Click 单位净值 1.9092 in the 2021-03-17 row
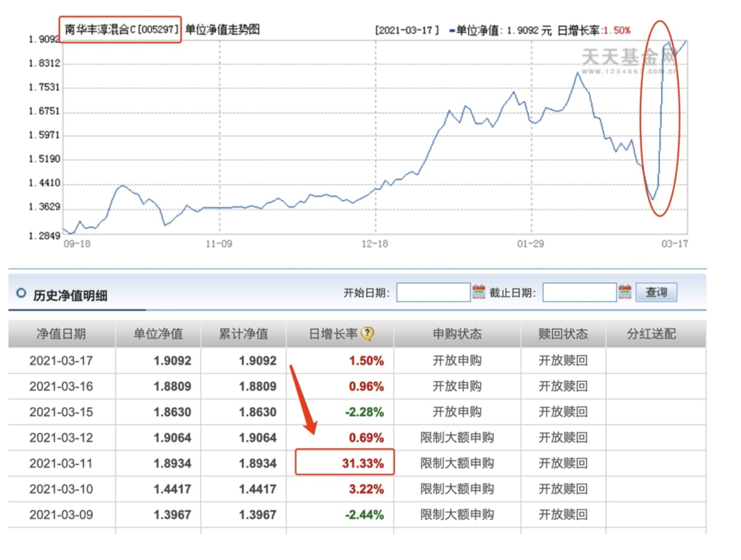Viewport: 741px width, 560px height. pyautogui.click(x=172, y=361)
